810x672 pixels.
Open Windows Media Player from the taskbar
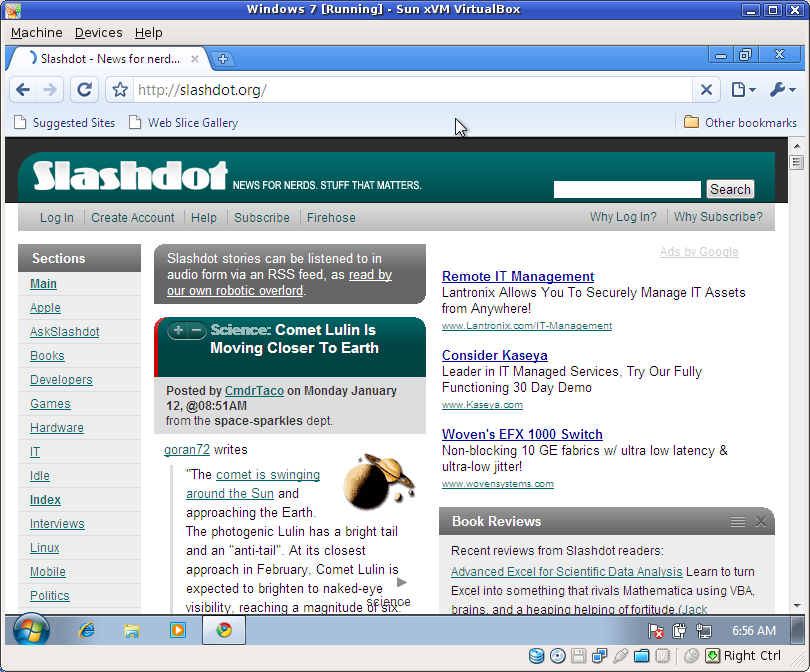click(178, 630)
